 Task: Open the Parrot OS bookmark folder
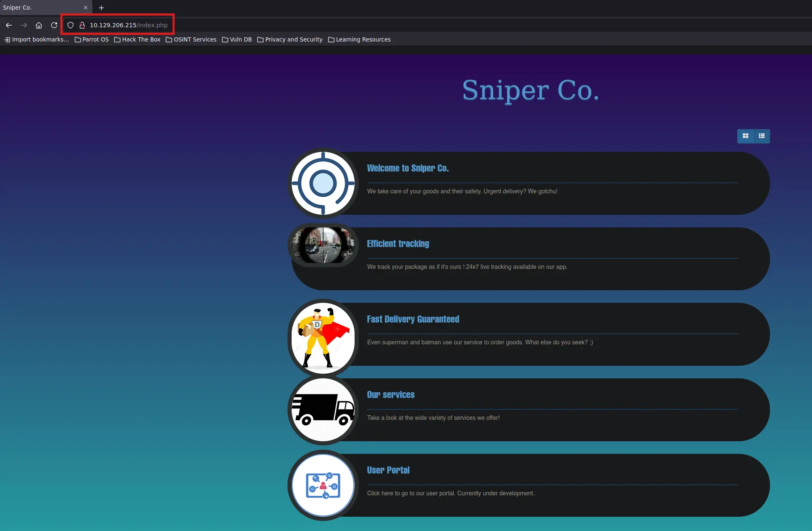coord(91,39)
